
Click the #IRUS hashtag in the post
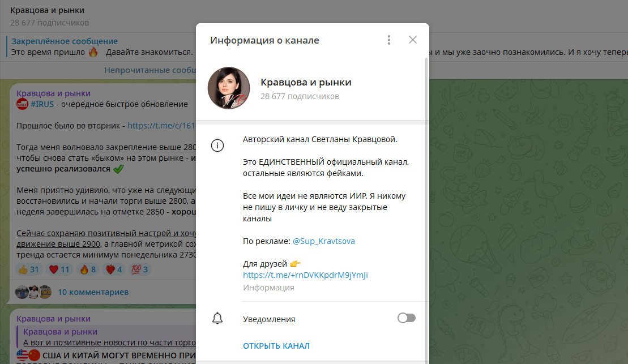point(42,104)
